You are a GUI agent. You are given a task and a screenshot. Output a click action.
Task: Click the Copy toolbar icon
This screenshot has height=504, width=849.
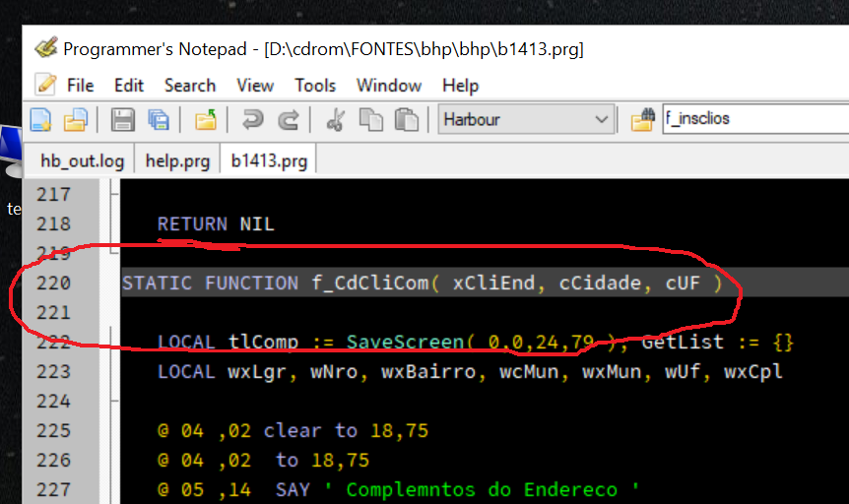tap(371, 120)
